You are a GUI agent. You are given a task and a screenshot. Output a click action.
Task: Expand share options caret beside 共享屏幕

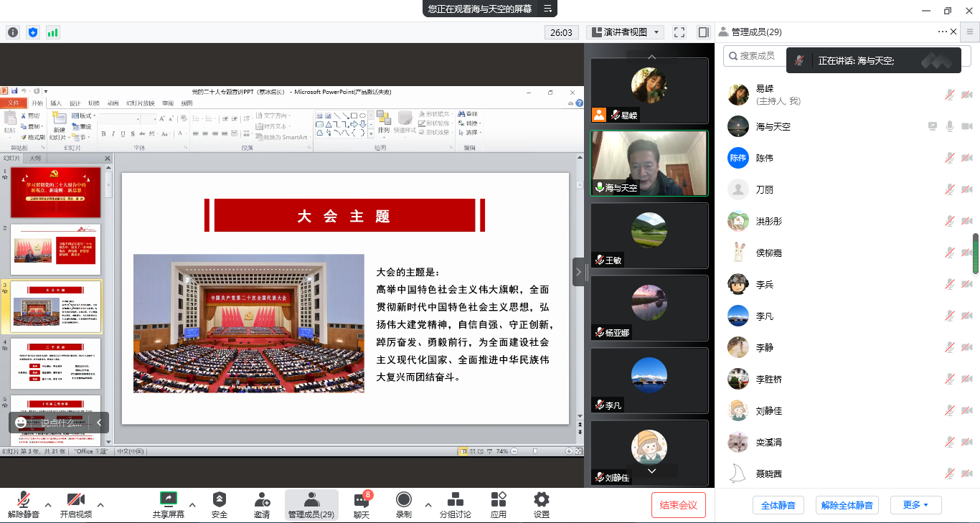[193, 504]
